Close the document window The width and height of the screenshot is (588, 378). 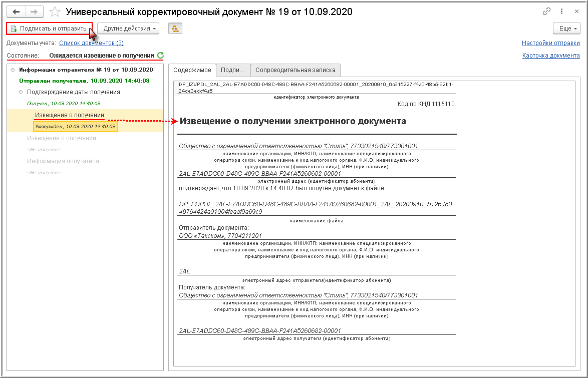(x=577, y=12)
